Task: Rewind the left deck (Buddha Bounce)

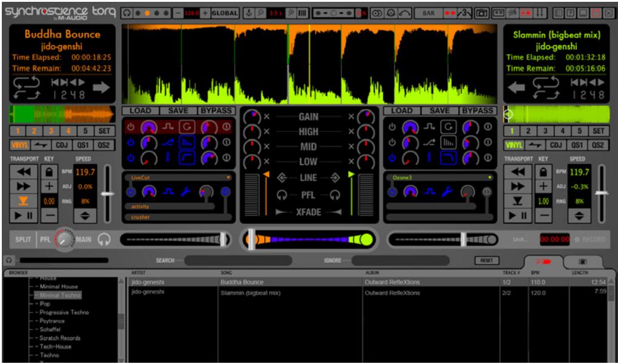Action: point(24,172)
